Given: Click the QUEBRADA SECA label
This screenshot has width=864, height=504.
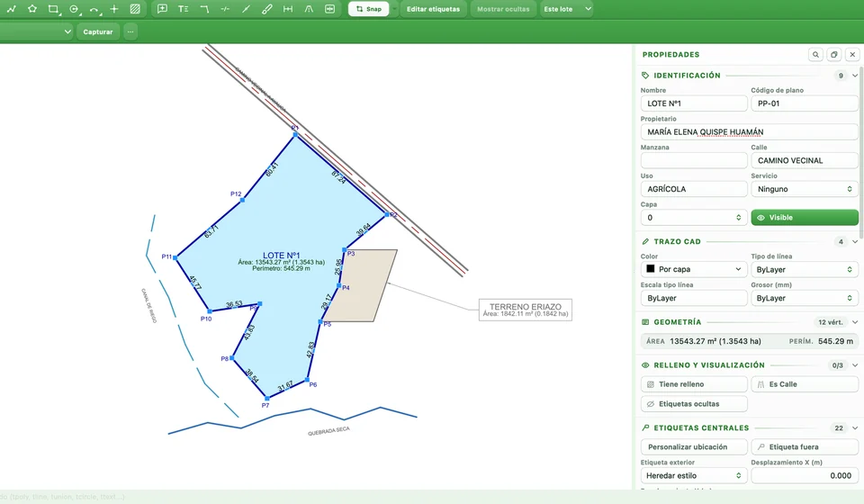Looking at the screenshot, I should coord(329,431).
